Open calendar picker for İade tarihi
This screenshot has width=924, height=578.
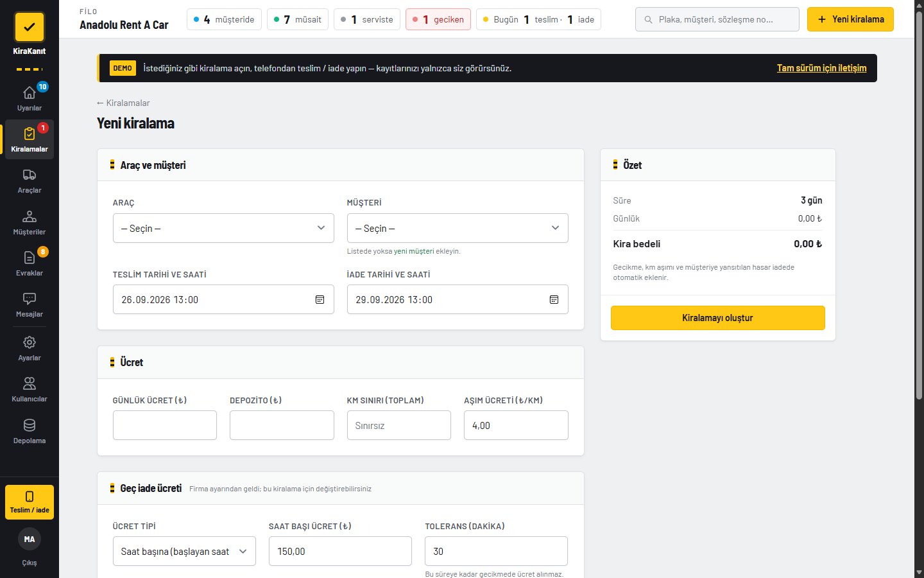pyautogui.click(x=554, y=300)
